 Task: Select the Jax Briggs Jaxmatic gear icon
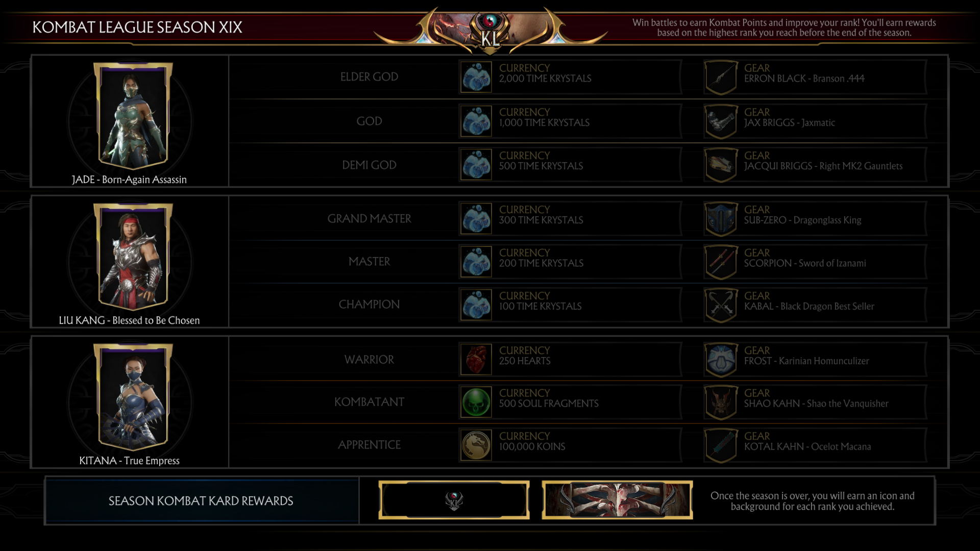[x=721, y=121]
